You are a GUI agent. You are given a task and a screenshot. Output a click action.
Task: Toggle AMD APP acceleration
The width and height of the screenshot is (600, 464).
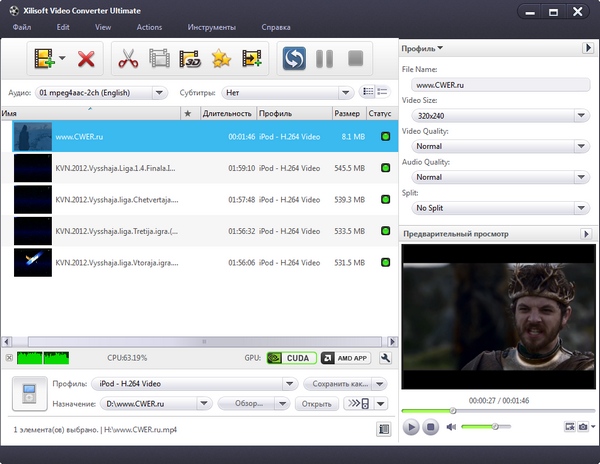pyautogui.click(x=345, y=357)
